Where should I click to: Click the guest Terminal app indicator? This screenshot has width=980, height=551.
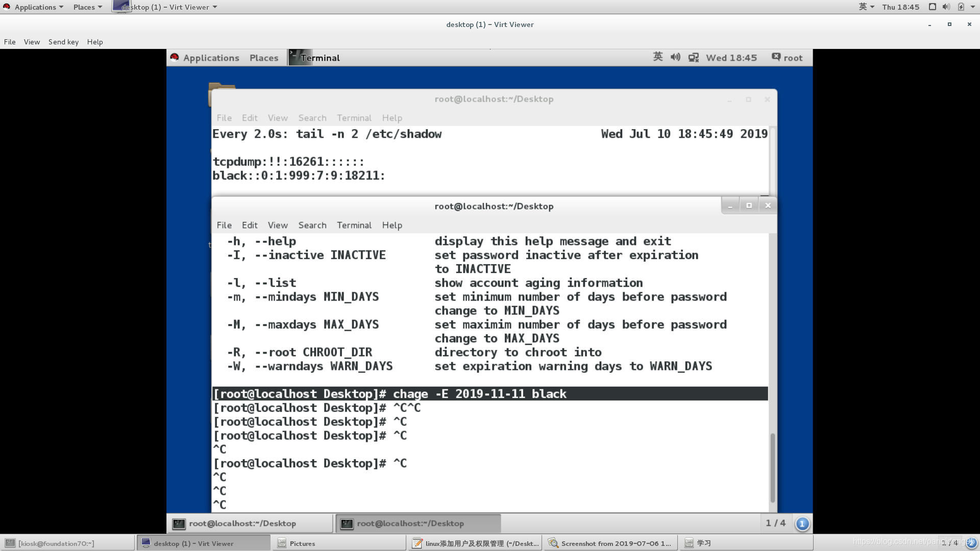click(x=314, y=58)
